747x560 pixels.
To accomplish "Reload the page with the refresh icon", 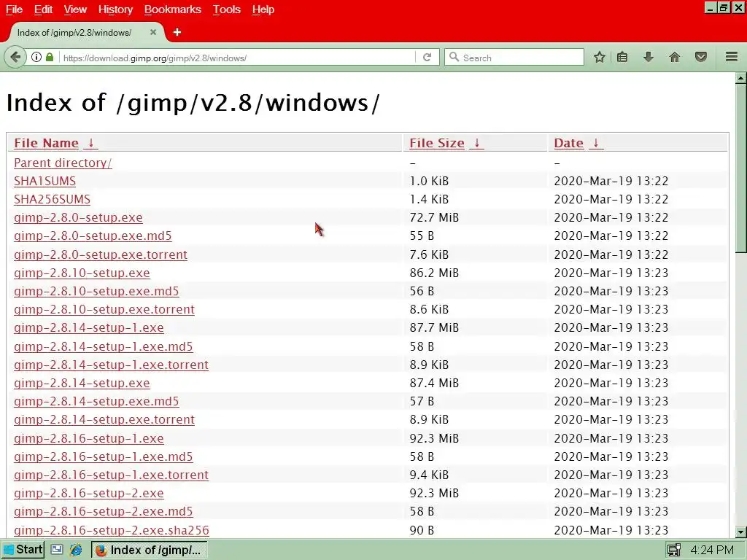I will click(x=427, y=58).
